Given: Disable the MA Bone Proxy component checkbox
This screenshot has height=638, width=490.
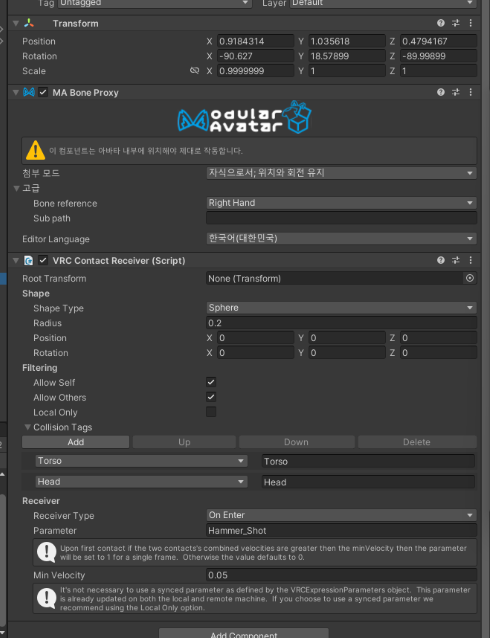Looking at the screenshot, I should pos(43,92).
